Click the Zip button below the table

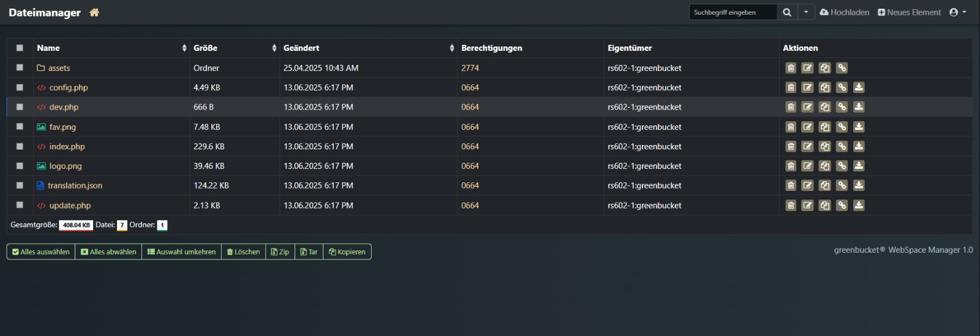click(280, 252)
